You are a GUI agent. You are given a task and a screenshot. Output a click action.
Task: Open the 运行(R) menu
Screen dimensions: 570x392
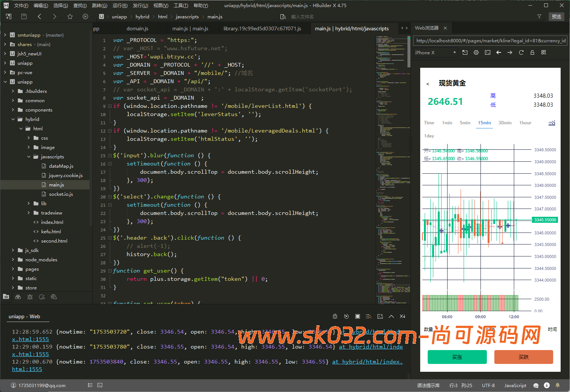tap(120, 5)
